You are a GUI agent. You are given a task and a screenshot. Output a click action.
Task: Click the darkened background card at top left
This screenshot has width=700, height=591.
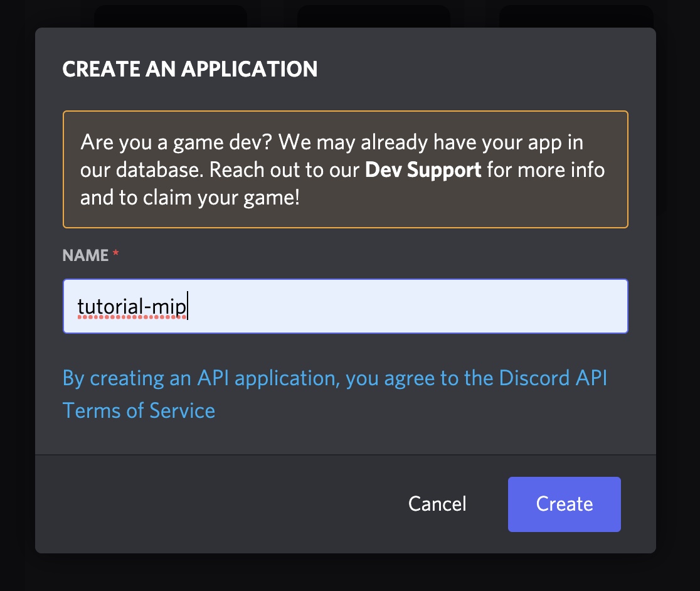(x=171, y=16)
